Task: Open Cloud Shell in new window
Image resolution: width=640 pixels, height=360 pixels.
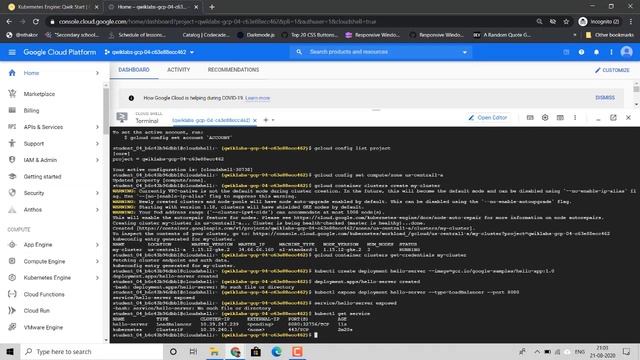Action: 613,118
